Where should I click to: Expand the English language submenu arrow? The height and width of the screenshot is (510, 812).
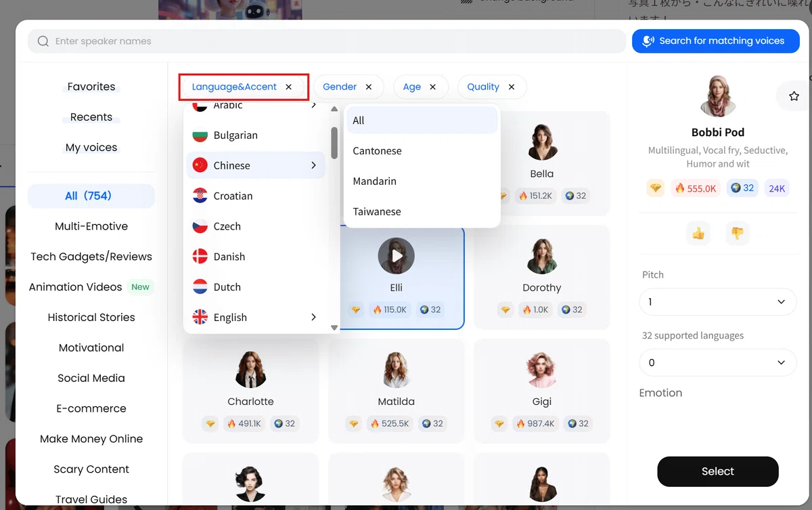313,317
